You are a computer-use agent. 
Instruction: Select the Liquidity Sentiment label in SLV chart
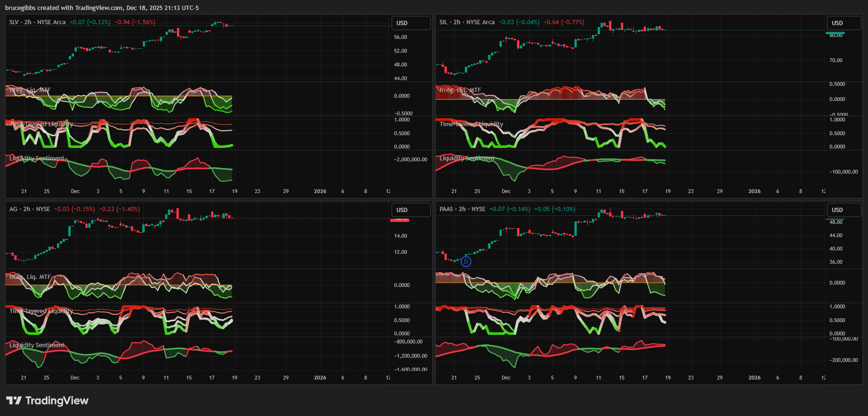pos(37,158)
